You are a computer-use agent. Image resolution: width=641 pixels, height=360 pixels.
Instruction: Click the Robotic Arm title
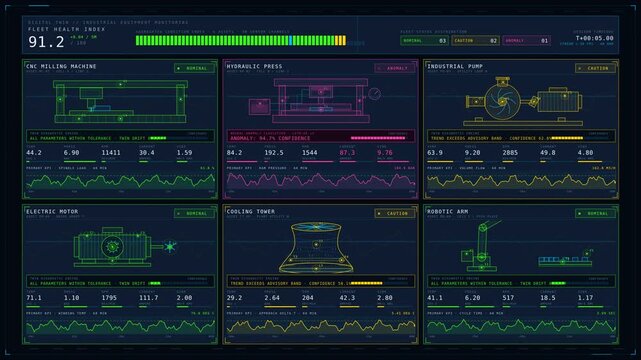[448, 211]
